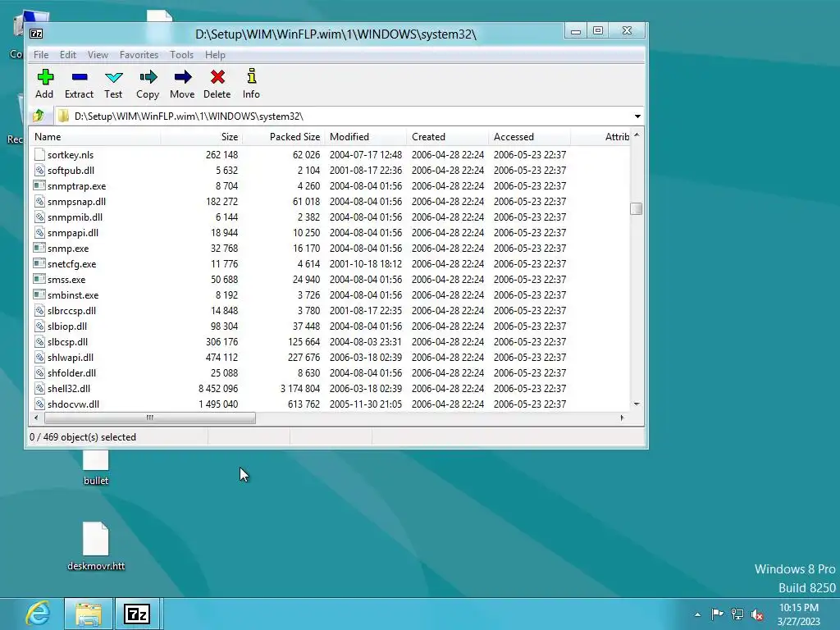This screenshot has width=840, height=630.
Task: Open the Tools menu
Action: [x=181, y=55]
